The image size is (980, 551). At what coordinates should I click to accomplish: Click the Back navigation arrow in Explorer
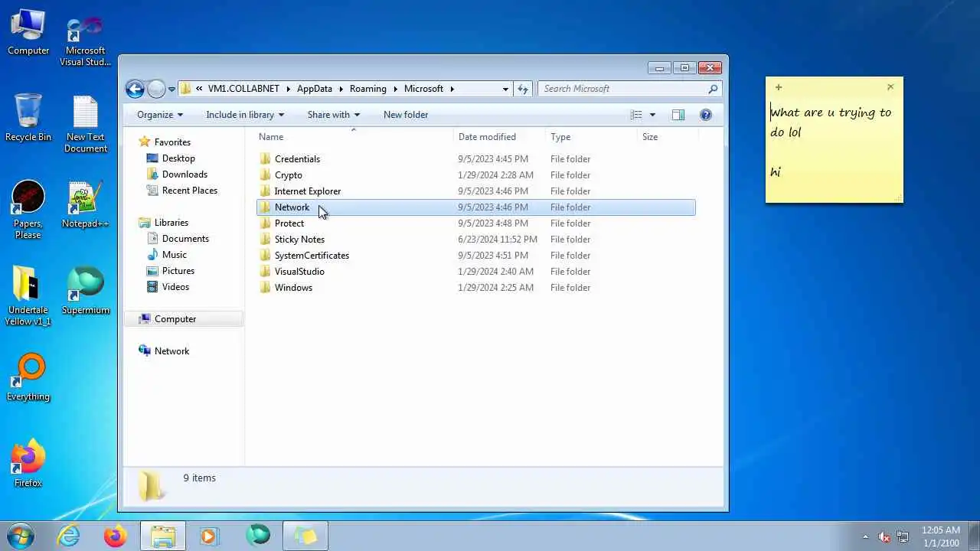click(x=135, y=89)
